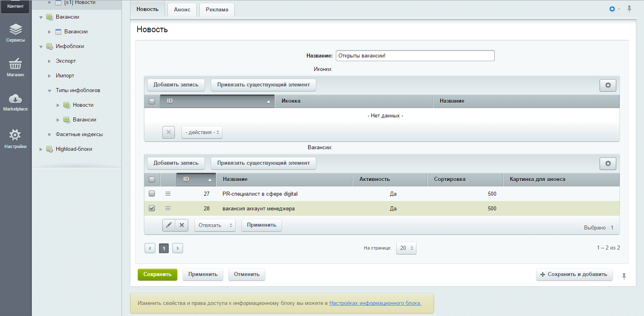The width and height of the screenshot is (644, 316).
Task: Check the box for PR-специалист row
Action: pyautogui.click(x=152, y=194)
